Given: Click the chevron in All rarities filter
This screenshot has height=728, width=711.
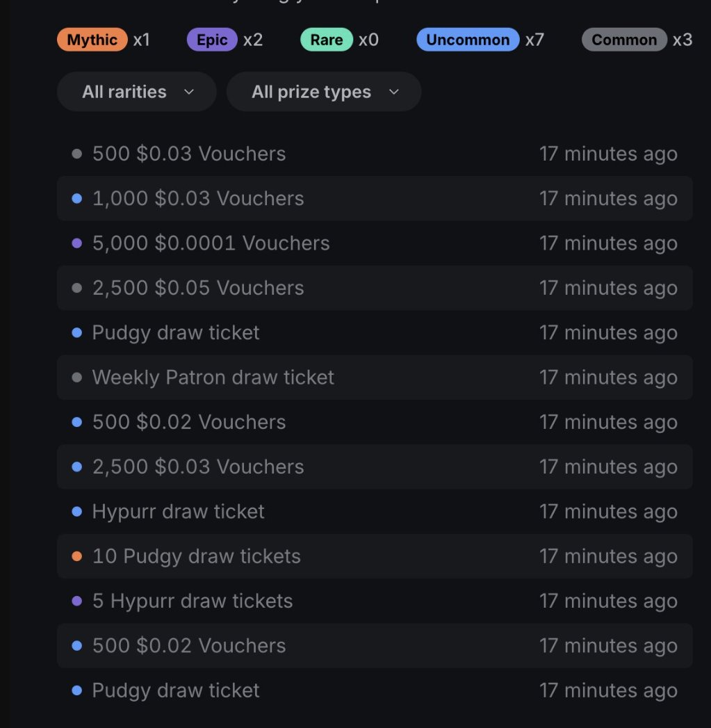Looking at the screenshot, I should click(x=188, y=92).
